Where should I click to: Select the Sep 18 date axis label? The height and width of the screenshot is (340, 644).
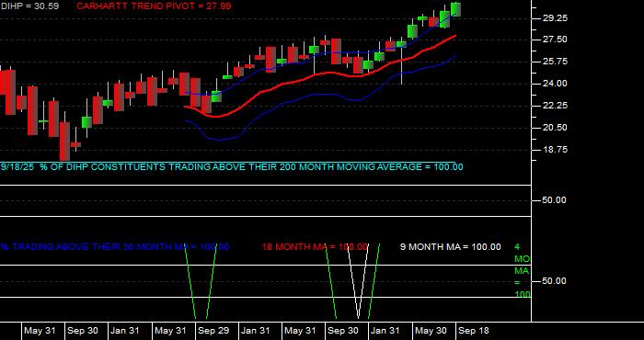pos(474,331)
